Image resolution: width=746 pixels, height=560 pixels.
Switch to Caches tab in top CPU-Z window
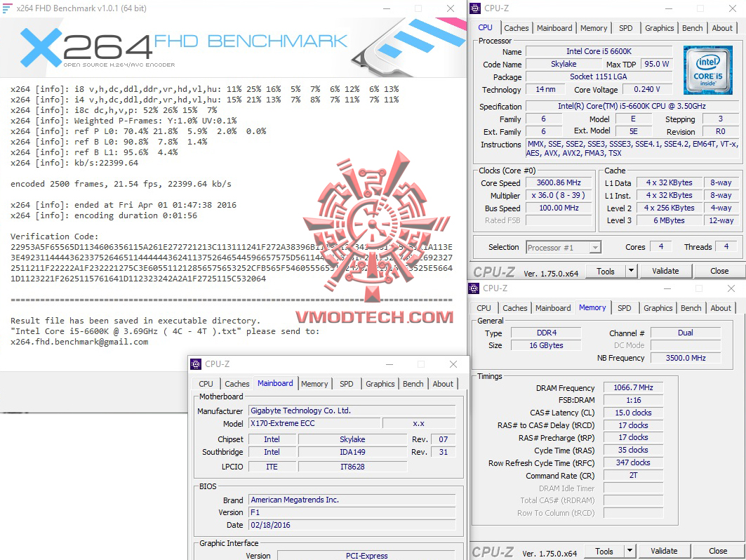pyautogui.click(x=517, y=28)
